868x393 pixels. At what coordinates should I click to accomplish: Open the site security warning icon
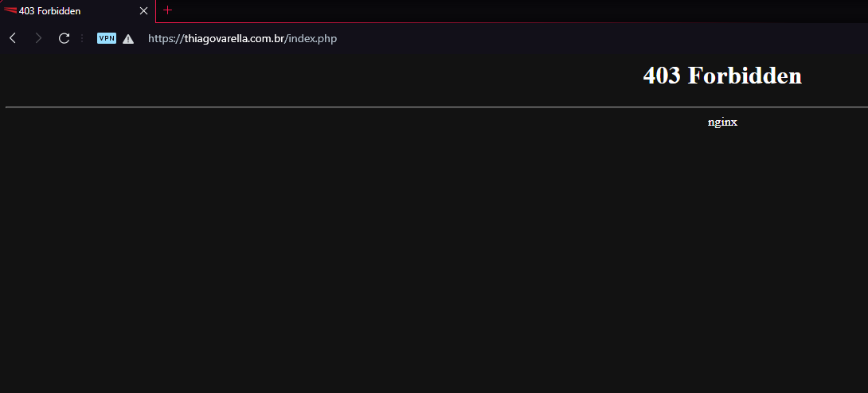click(128, 38)
